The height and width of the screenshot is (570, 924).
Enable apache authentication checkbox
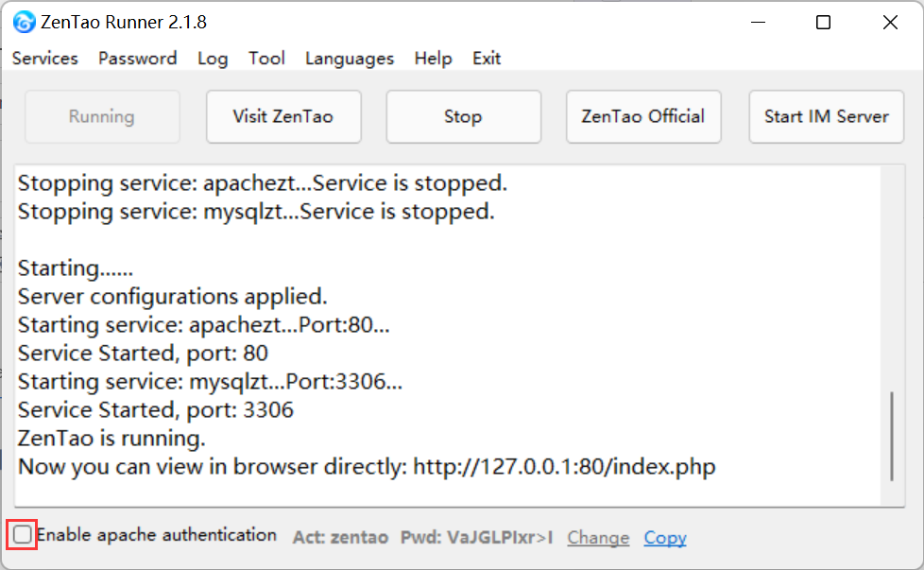pos(23,535)
